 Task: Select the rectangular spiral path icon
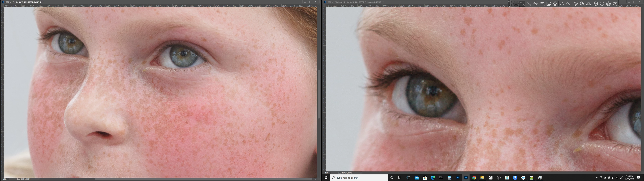pyautogui.click(x=549, y=4)
